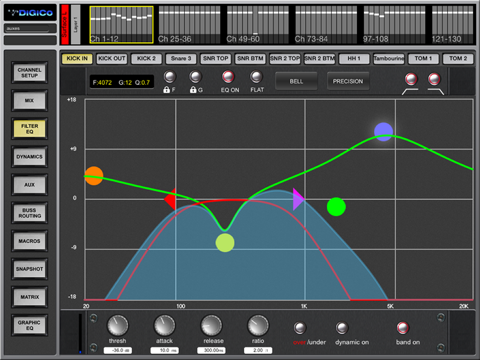The image size is (480, 360).
Task: Select the blue high-frequency EQ band handle
Action: [383, 132]
